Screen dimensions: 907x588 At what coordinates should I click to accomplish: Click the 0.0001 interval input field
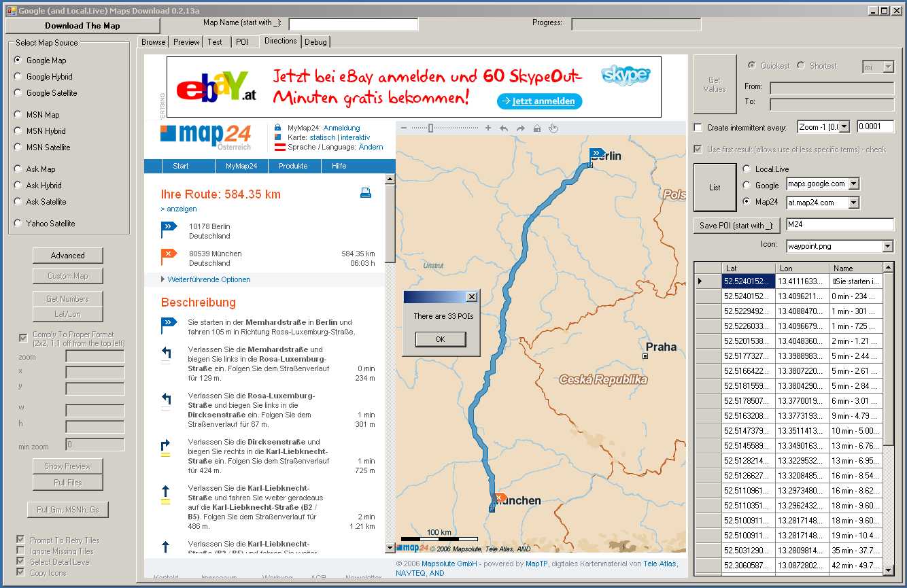click(875, 126)
